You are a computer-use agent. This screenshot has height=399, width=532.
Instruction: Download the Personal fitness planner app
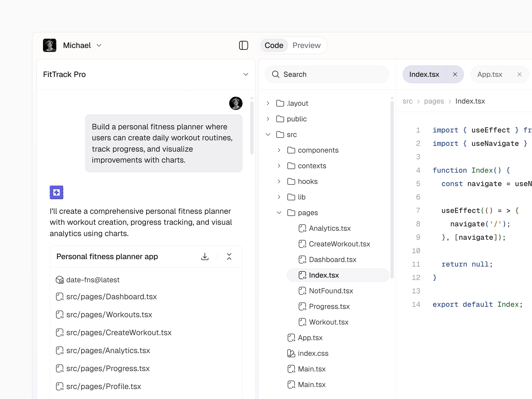pos(205,256)
